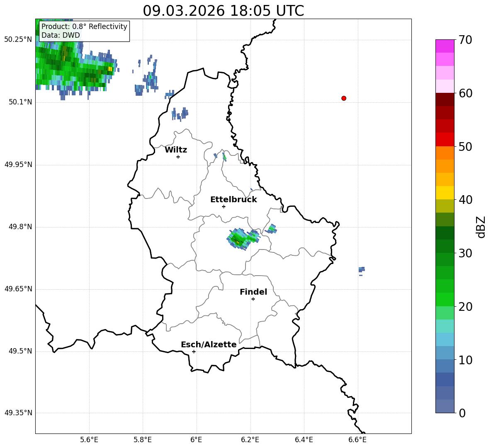Click the longitude label '6°E'
The height and width of the screenshot is (448, 491).
tap(196, 440)
